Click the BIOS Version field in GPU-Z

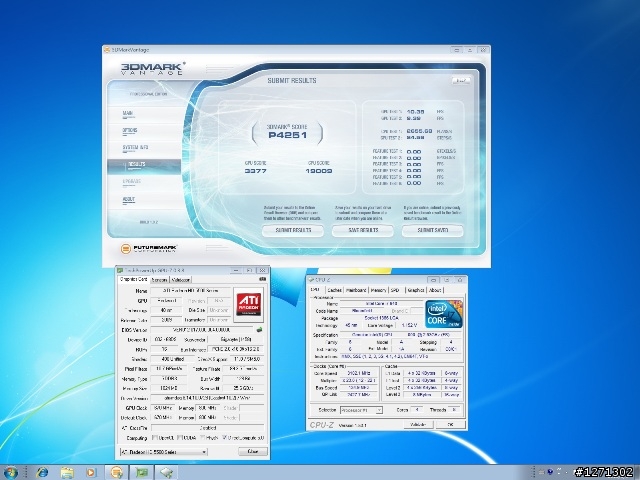click(202, 330)
